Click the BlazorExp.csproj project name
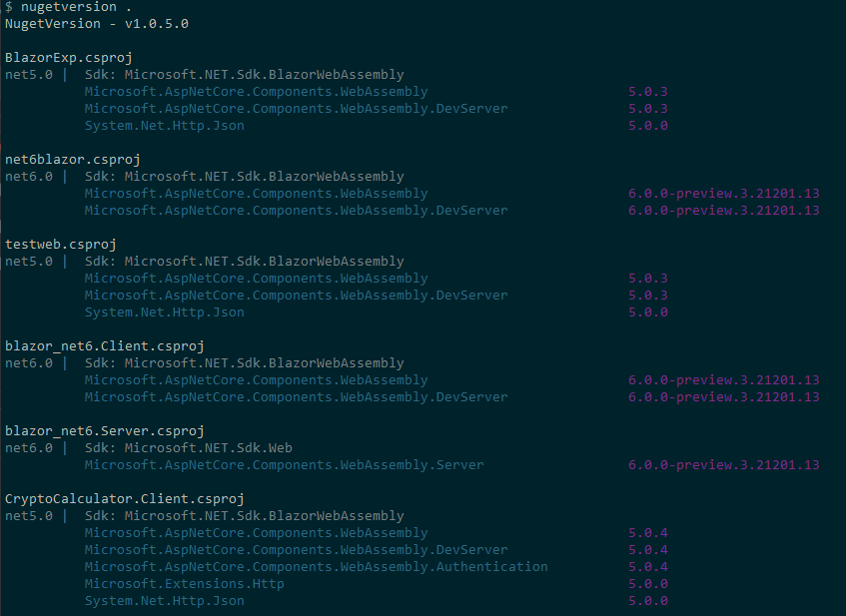 pos(69,58)
